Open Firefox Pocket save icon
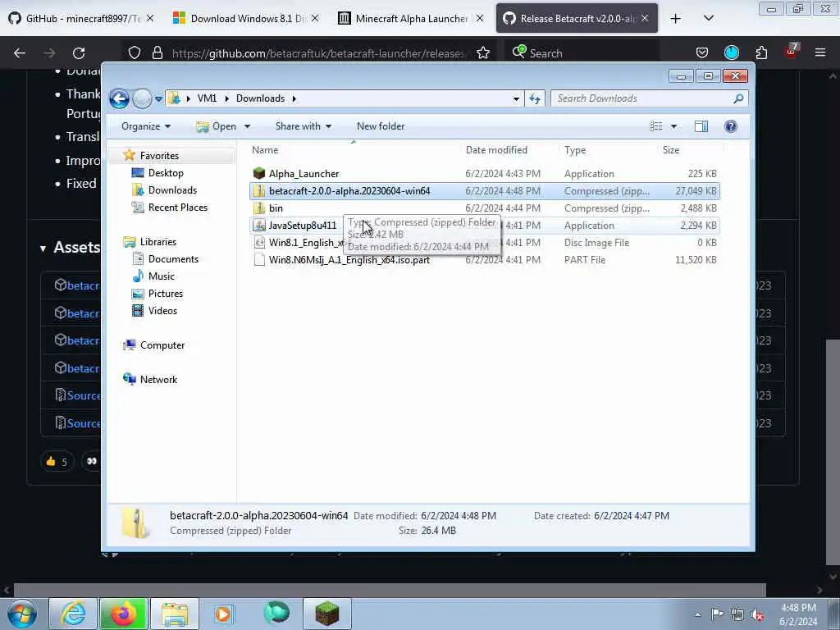Viewport: 840px width, 630px height. pos(702,53)
